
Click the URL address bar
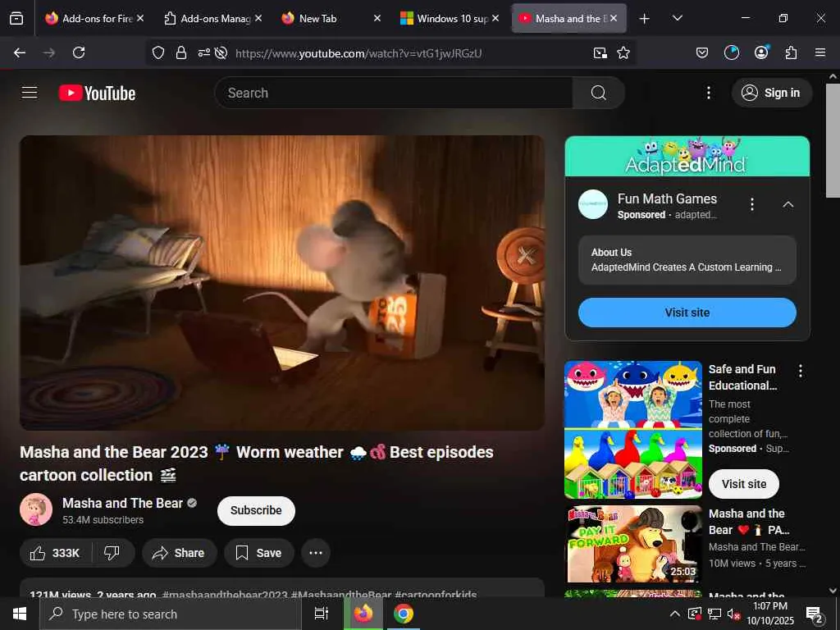358,53
